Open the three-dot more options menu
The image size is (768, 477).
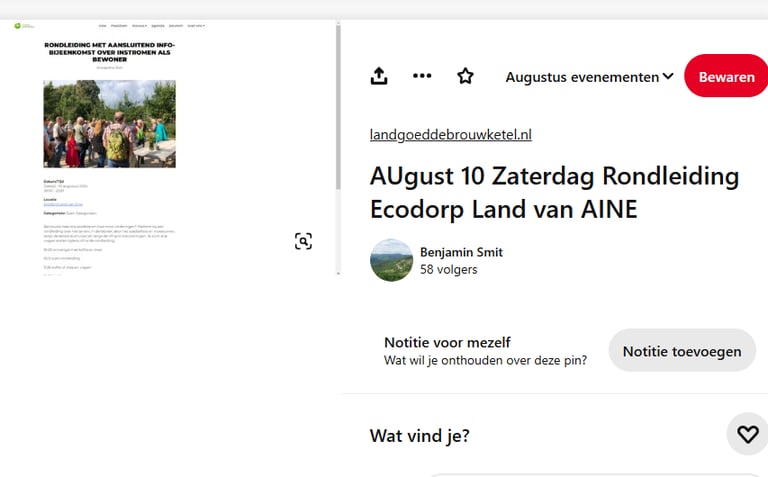422,76
